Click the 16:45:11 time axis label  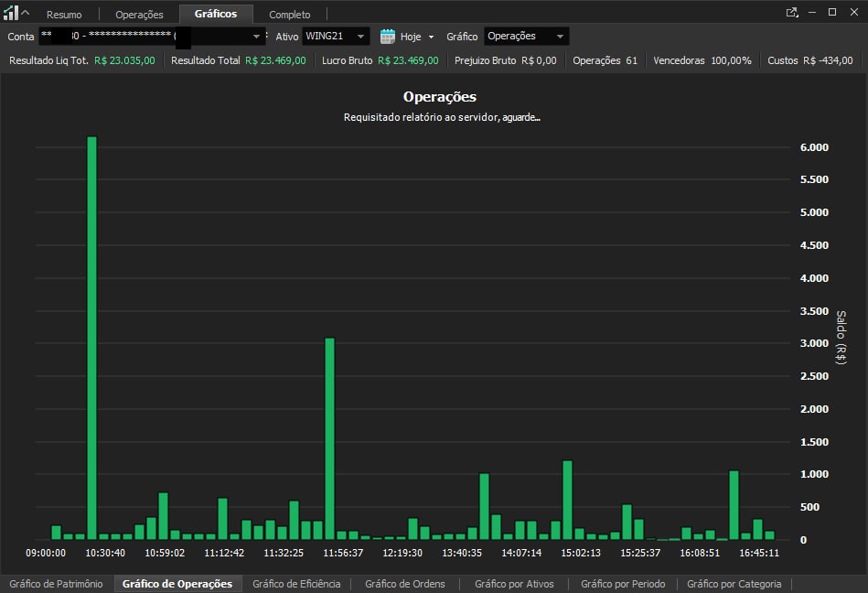[x=759, y=553]
